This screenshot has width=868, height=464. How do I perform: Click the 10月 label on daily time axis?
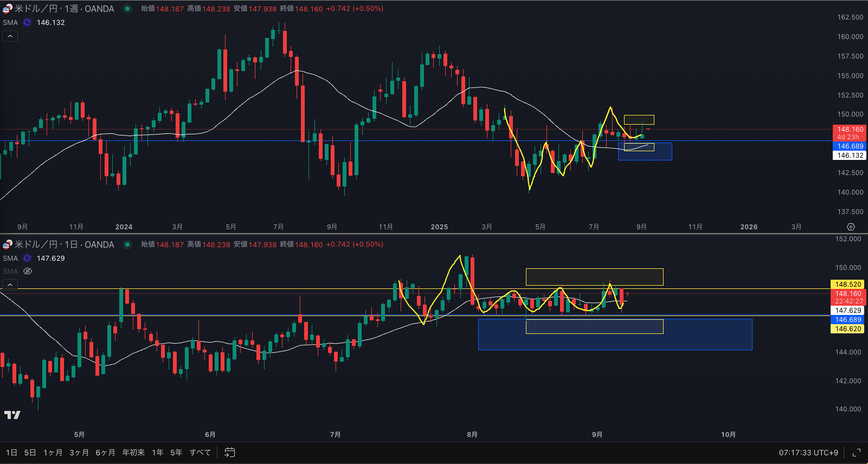[728, 434]
